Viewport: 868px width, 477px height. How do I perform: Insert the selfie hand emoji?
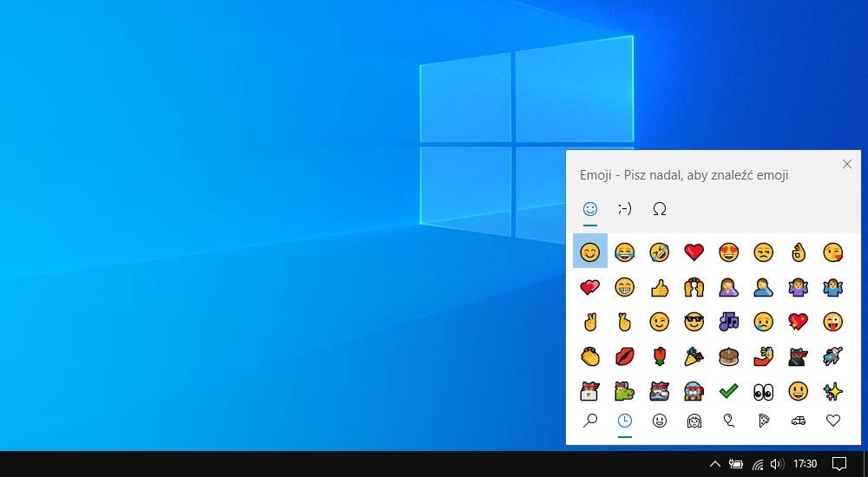[x=763, y=356]
